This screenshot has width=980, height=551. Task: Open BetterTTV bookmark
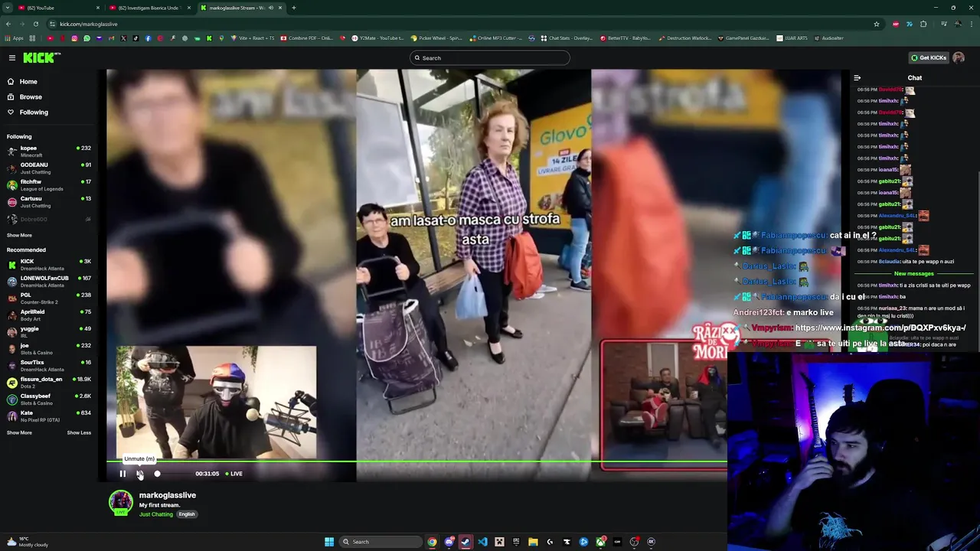(626, 38)
